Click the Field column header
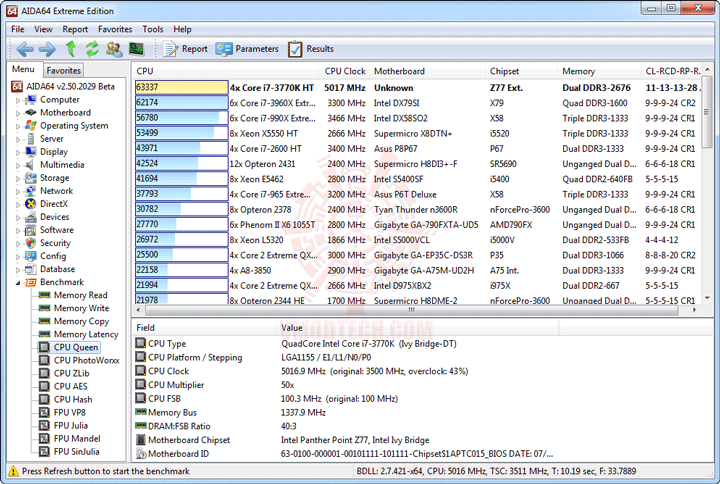This screenshot has width=720, height=484. coord(204,328)
